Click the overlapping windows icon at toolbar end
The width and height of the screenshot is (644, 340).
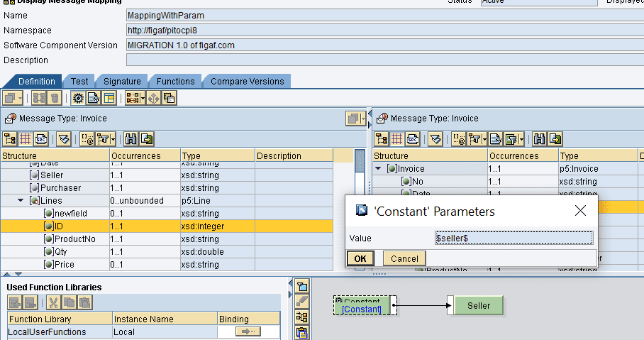point(170,98)
